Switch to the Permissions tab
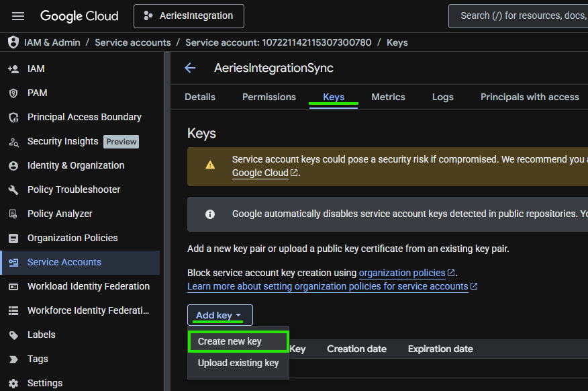 tap(269, 97)
